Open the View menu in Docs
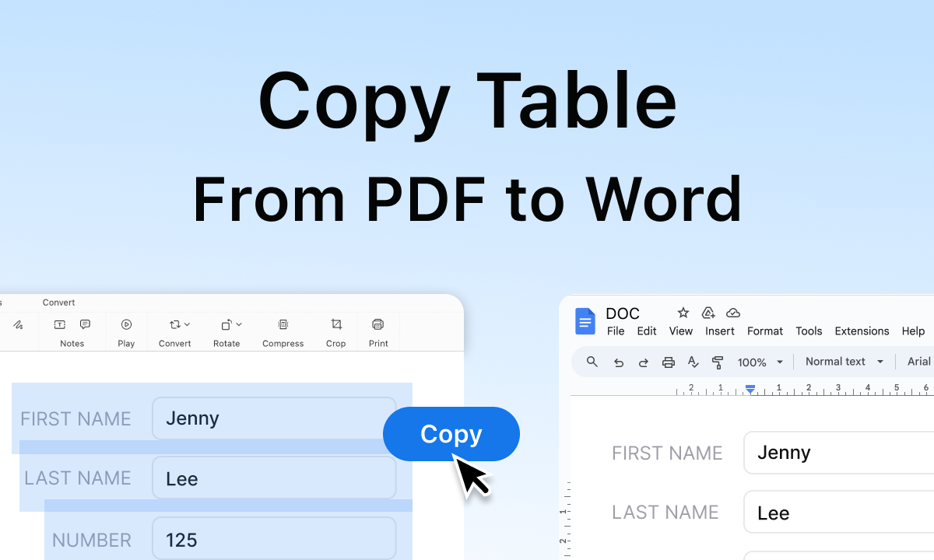The width and height of the screenshot is (934, 560). (x=681, y=331)
